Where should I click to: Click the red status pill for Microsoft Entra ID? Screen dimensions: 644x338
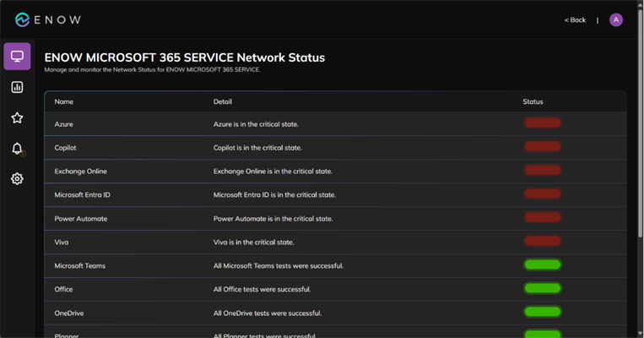pos(543,194)
